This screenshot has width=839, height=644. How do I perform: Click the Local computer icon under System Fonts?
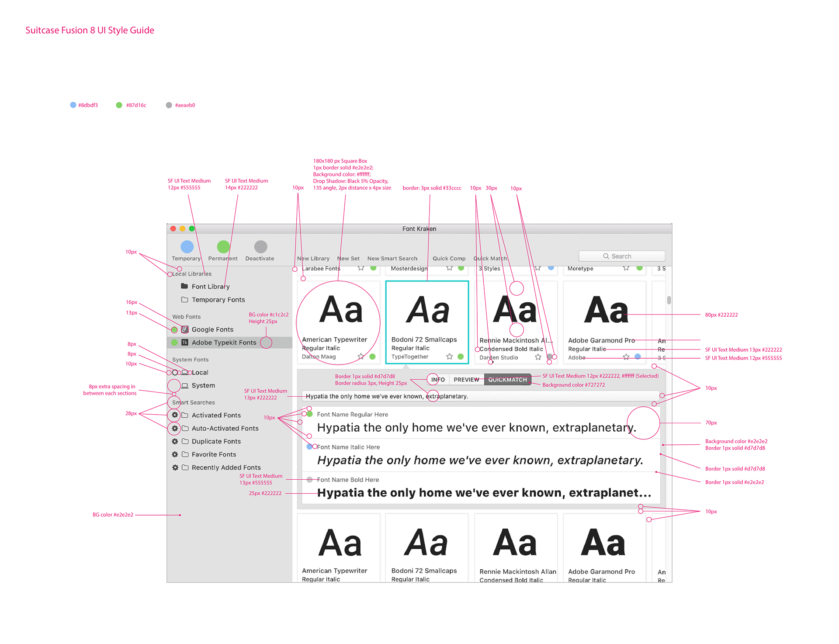coord(185,373)
